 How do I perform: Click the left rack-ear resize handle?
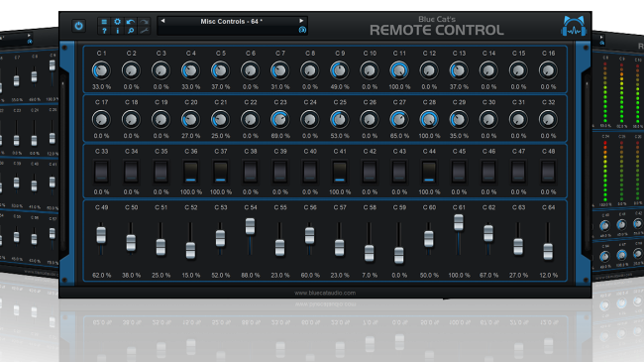(x=63, y=162)
